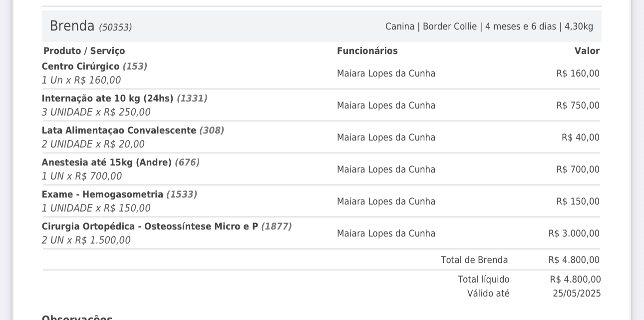
Task: Select the Observações heading
Action: pyautogui.click(x=77, y=318)
